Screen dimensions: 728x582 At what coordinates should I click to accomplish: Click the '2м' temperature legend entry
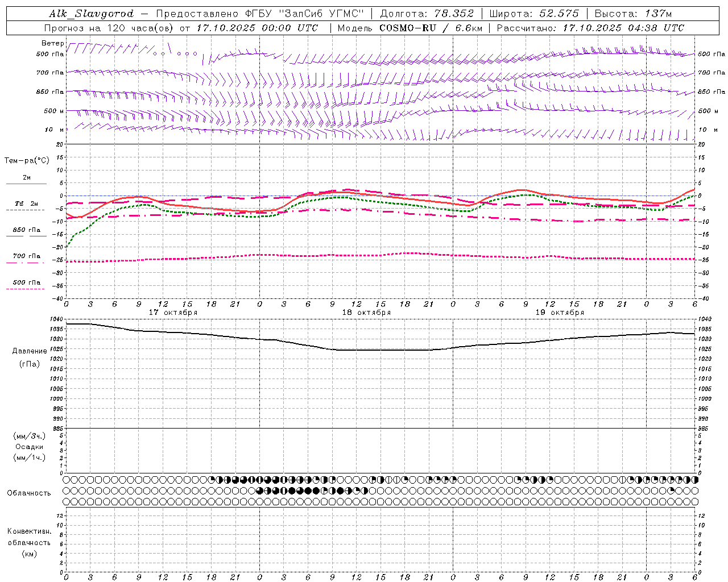[27, 177]
